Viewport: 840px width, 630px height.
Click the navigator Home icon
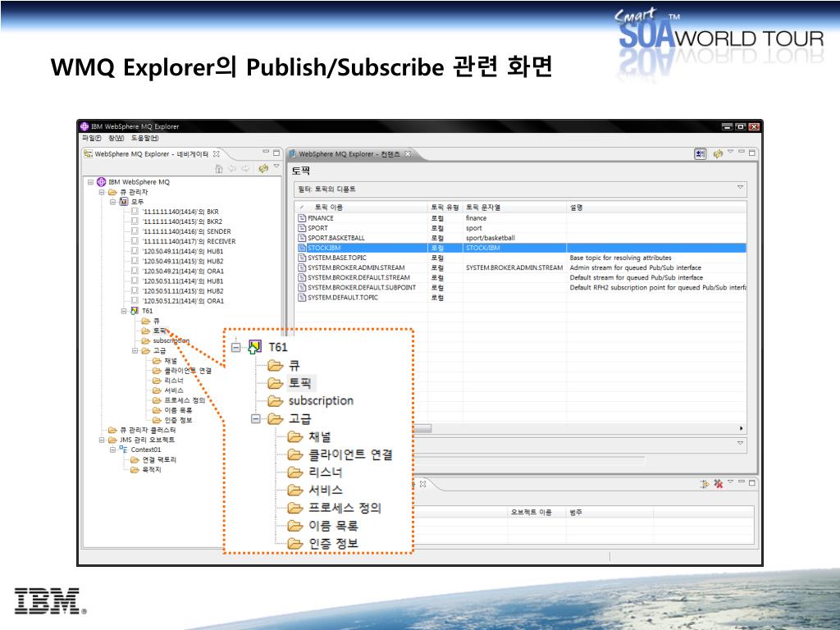(218, 169)
